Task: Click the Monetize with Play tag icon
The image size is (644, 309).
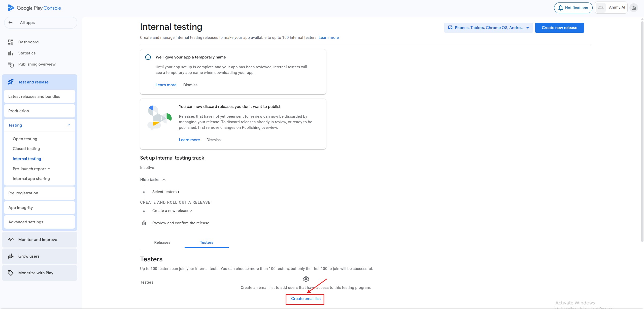Action: [x=11, y=273]
